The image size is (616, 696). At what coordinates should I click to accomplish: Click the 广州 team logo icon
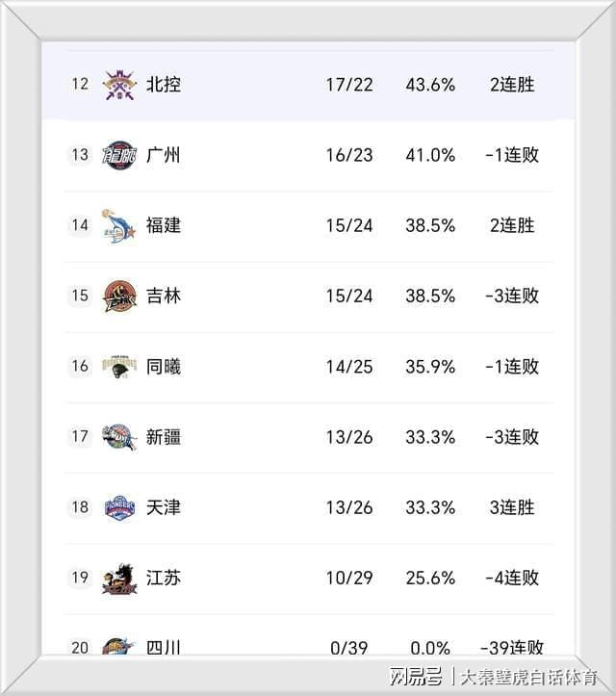click(x=119, y=155)
